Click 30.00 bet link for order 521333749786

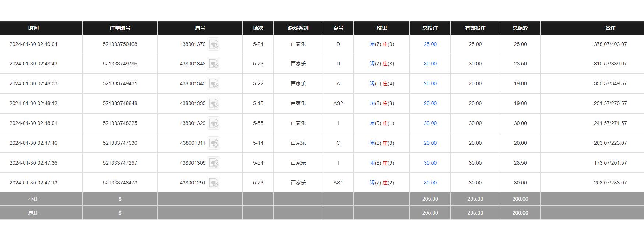coord(430,64)
